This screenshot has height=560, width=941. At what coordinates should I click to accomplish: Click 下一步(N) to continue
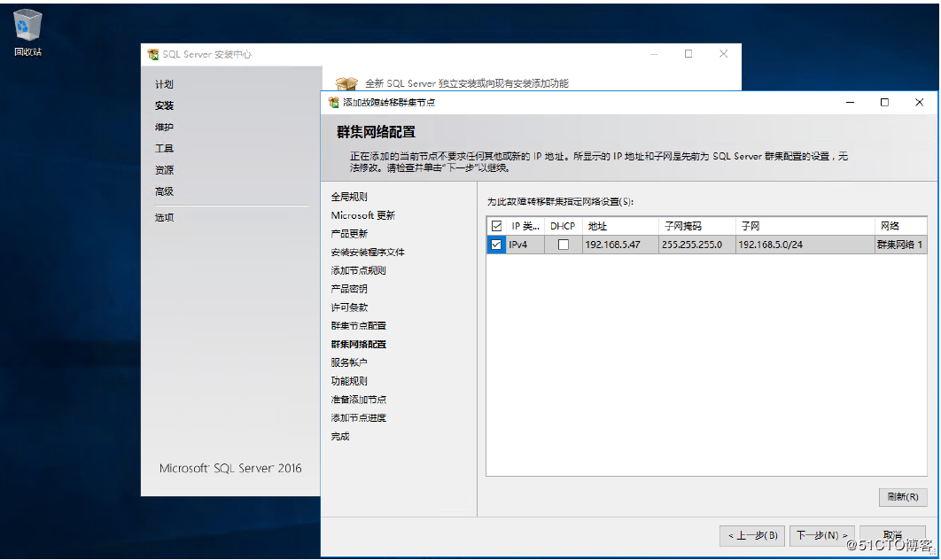pos(823,535)
